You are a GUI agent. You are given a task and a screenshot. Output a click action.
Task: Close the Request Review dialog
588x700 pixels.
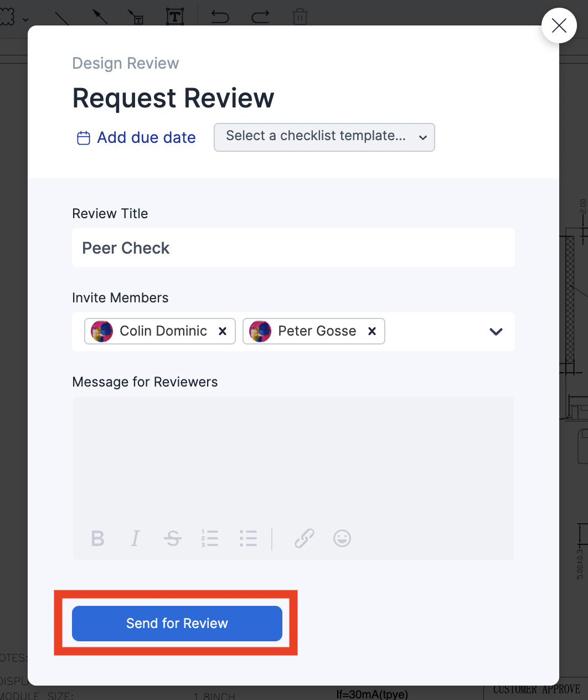pos(559,25)
